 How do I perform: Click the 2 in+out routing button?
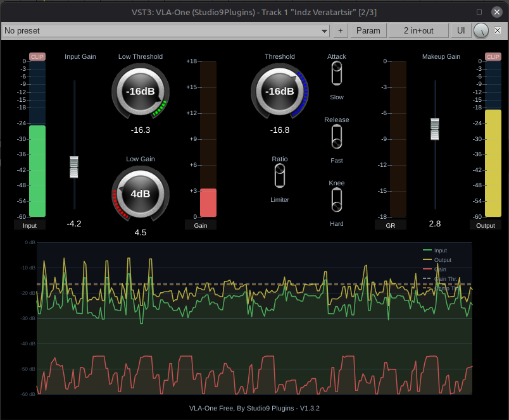coord(418,31)
